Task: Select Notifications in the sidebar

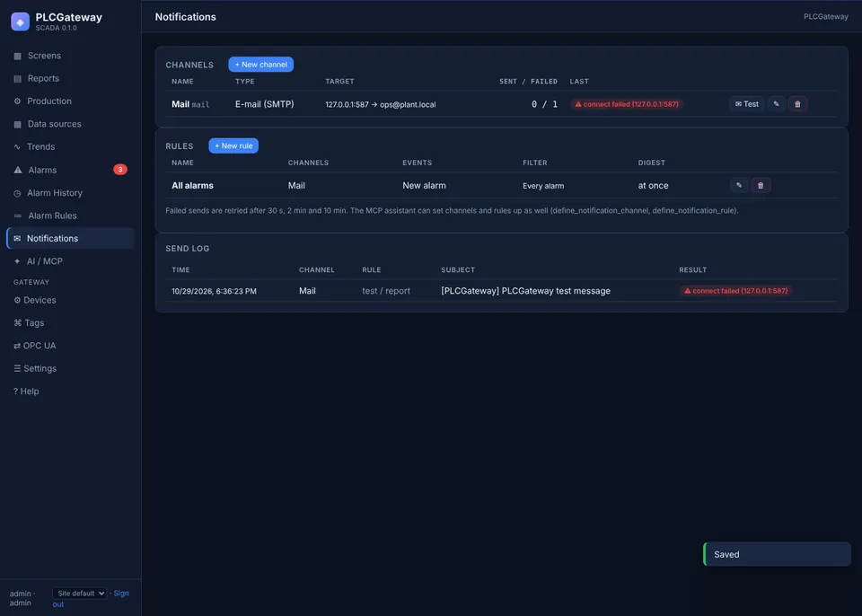Action: tap(70, 238)
